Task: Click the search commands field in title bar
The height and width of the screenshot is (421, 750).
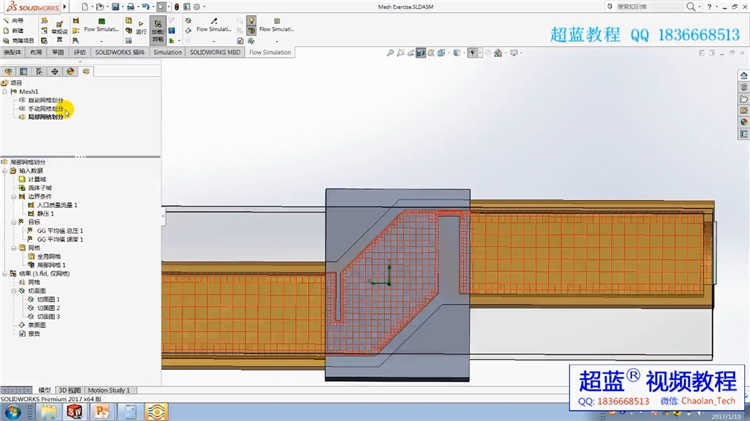Action: pyautogui.click(x=645, y=7)
